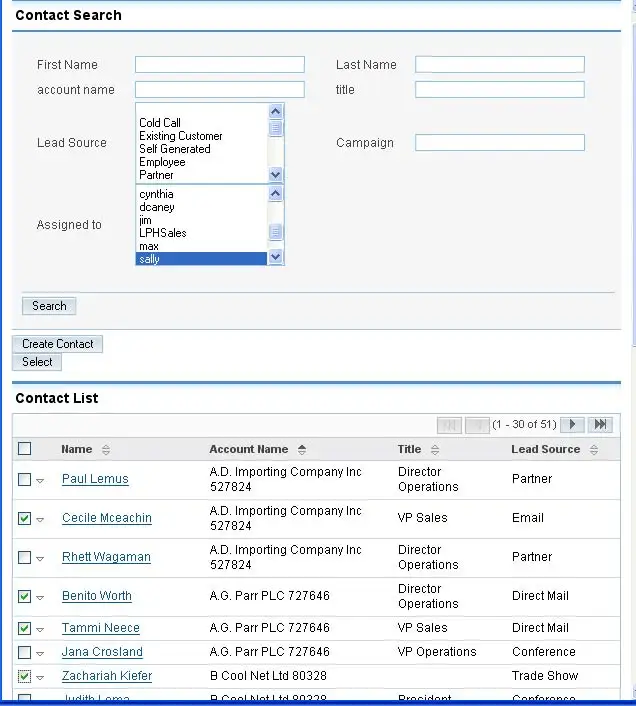
Task: Select jim in Assigned to list
Action: point(201,220)
